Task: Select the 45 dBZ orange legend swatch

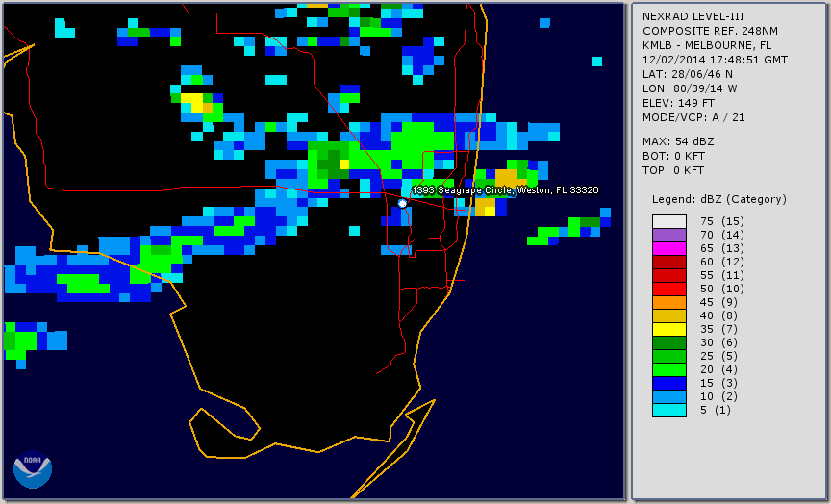Action: point(668,302)
